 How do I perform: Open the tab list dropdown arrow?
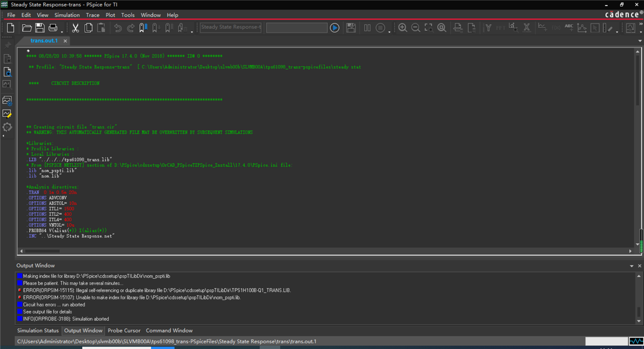click(x=640, y=41)
